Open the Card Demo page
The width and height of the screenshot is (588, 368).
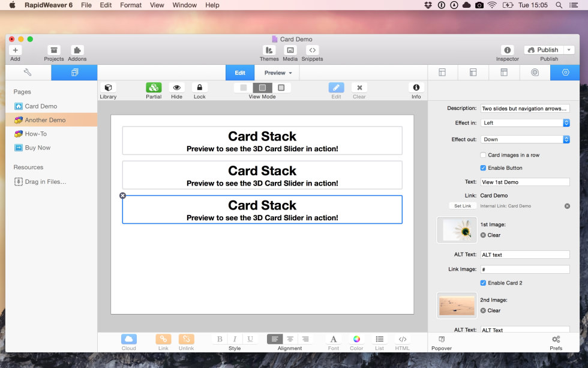click(52, 106)
